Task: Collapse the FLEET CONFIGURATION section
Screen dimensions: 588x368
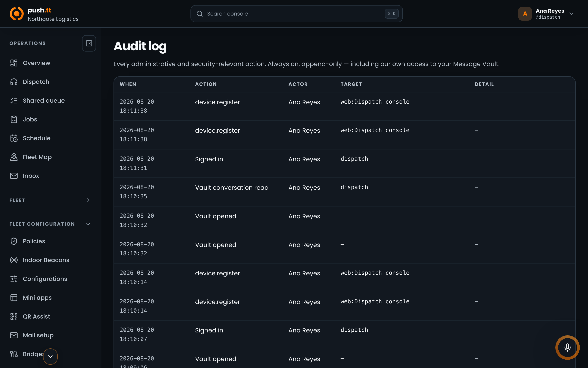Action: pos(88,224)
